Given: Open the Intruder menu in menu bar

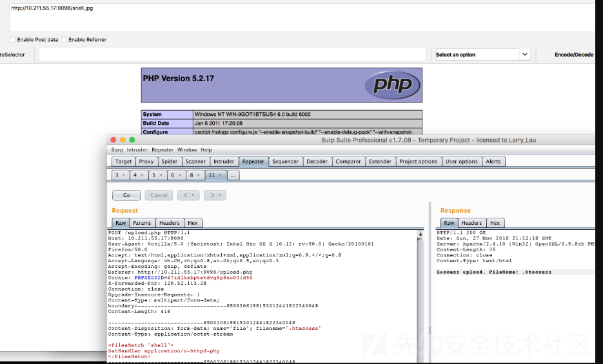Looking at the screenshot, I should [137, 149].
